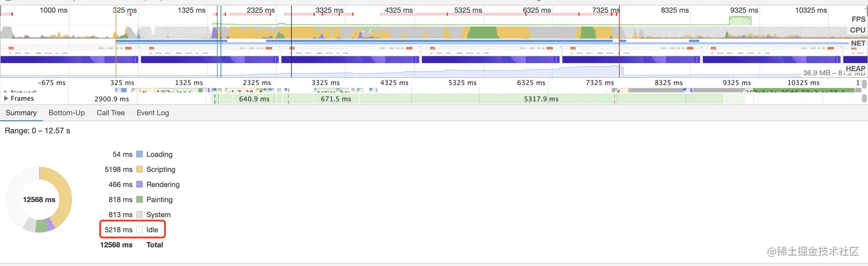Switch to the Summary tab
The height and width of the screenshot is (266, 868).
[21, 113]
